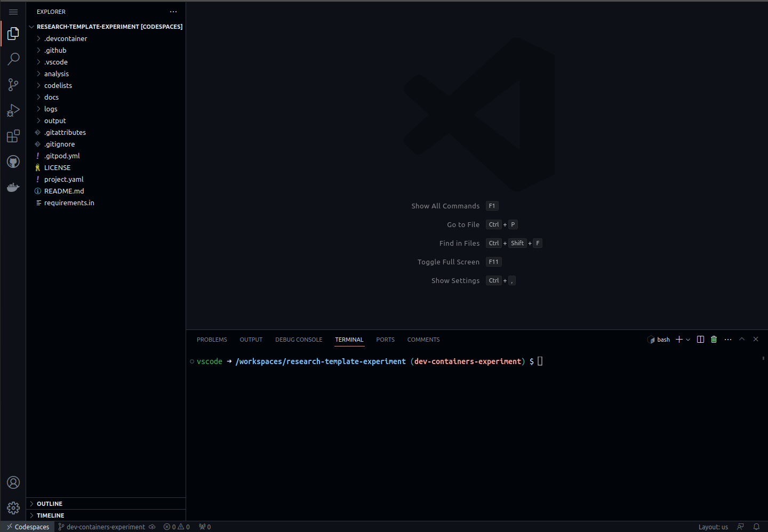
Task: Show errors and warnings count in status bar
Action: tap(177, 527)
